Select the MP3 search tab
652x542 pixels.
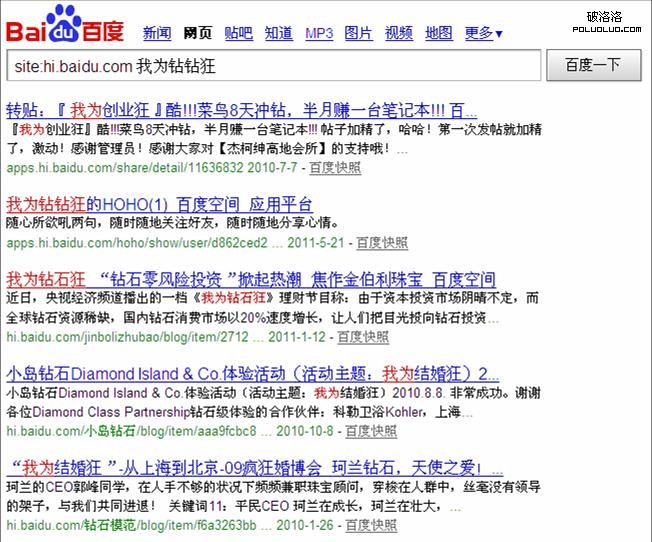pos(319,33)
